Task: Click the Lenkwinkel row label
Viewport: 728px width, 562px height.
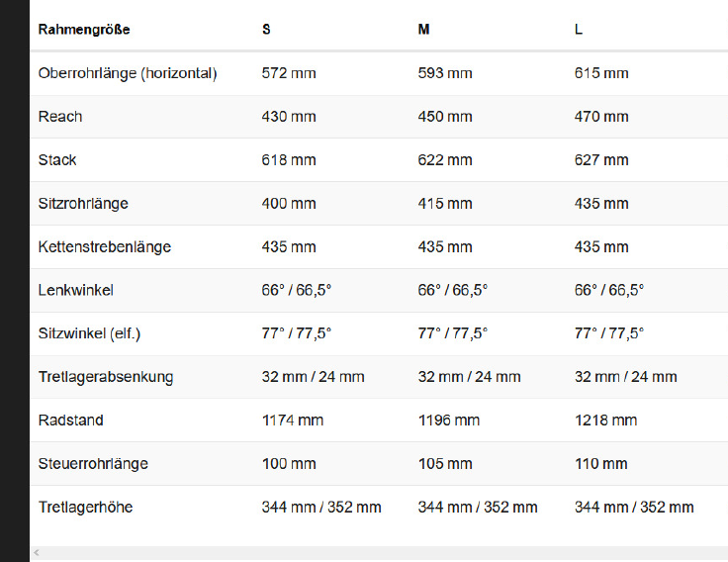Action: (x=76, y=290)
